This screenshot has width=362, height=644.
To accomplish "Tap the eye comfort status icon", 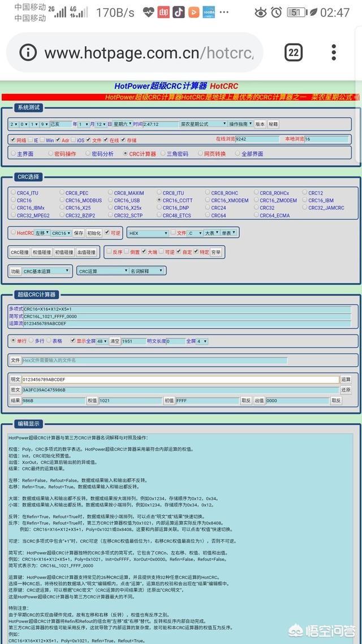I will (x=261, y=12).
